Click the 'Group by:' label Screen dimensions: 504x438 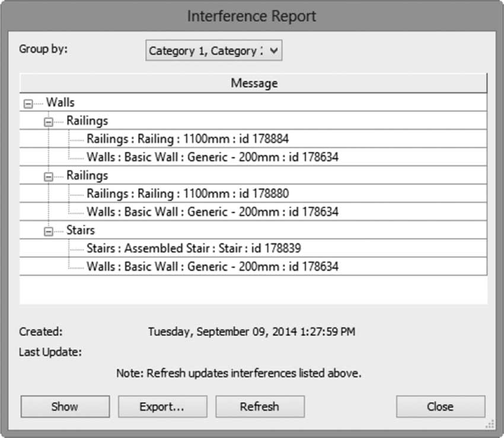[x=43, y=49]
